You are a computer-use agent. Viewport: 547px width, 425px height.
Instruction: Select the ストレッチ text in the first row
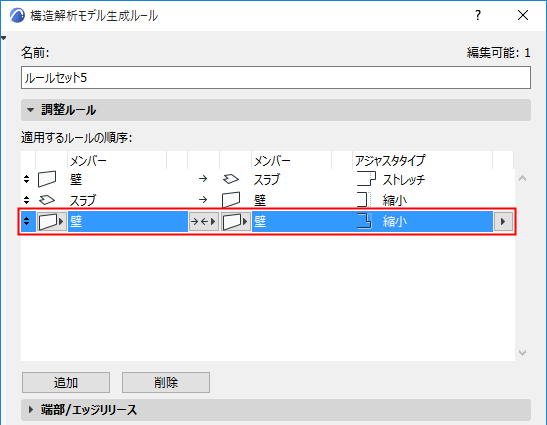[404, 180]
